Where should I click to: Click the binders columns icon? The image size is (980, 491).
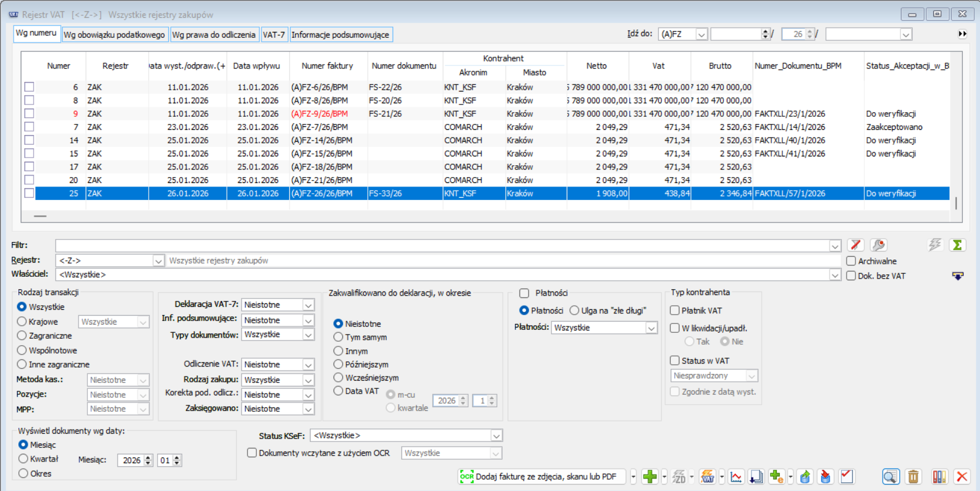click(x=939, y=477)
